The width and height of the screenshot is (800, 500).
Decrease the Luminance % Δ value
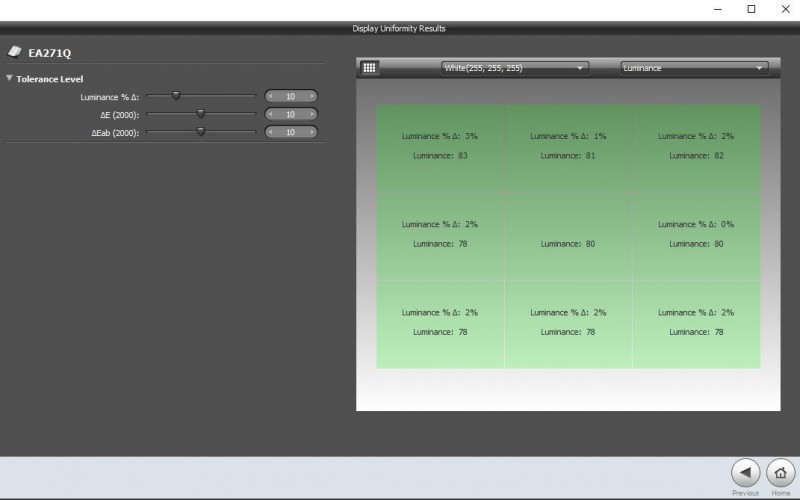[x=270, y=96]
